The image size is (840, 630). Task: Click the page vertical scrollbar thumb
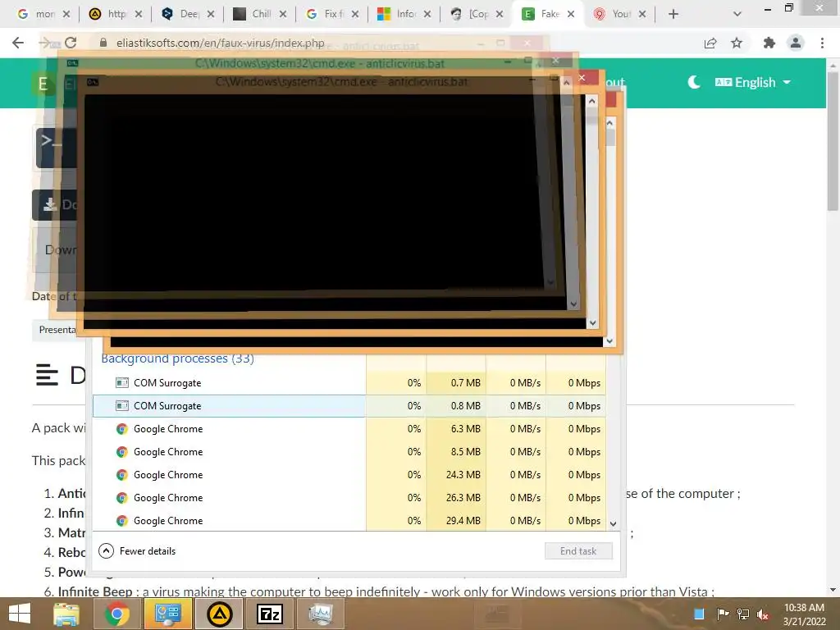[x=833, y=142]
